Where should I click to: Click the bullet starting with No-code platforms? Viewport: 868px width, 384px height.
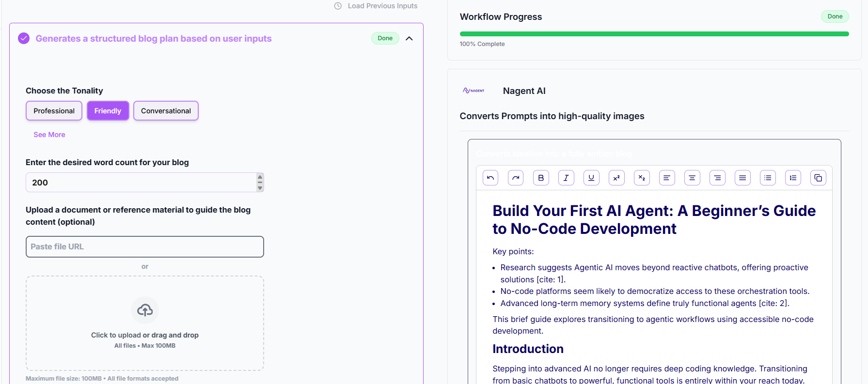tap(655, 292)
